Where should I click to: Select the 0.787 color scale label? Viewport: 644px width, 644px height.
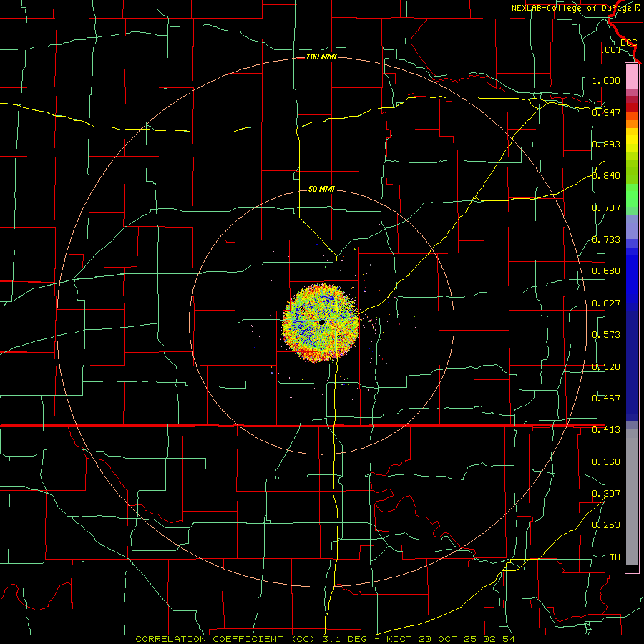606,208
